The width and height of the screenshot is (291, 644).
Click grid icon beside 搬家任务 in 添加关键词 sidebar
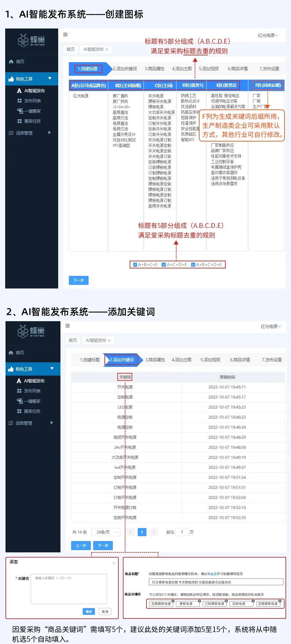19,411
